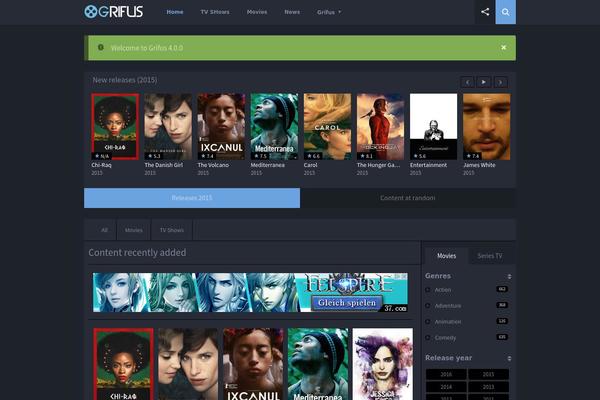
Task: Open Mediterranea poster in recently added
Action: pyautogui.click(x=318, y=364)
